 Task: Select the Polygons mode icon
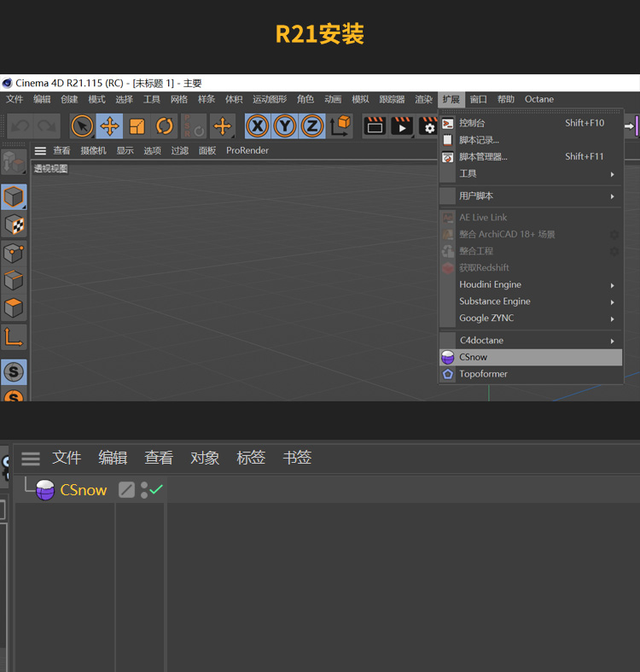click(x=14, y=307)
